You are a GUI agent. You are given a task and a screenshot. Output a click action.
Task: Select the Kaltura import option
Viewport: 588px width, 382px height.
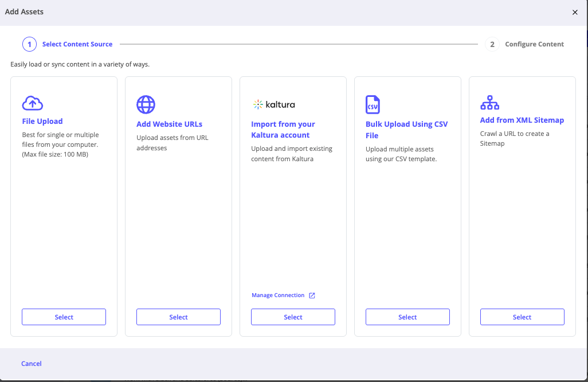(x=293, y=317)
